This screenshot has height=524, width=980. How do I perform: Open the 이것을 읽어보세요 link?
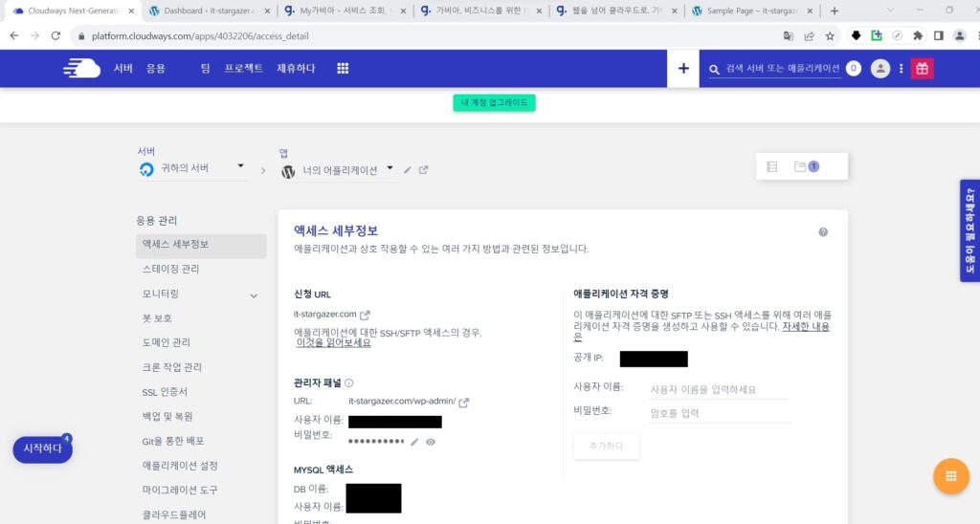coord(334,343)
